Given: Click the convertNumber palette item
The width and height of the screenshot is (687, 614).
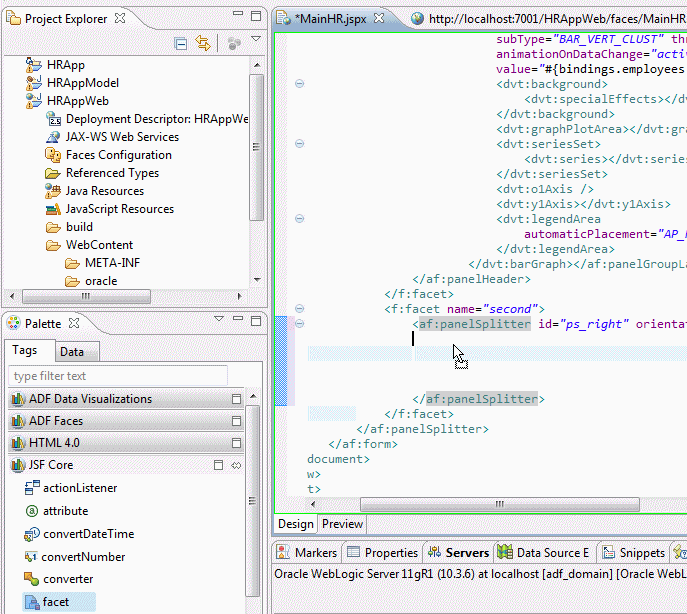Looking at the screenshot, I should coord(82,557).
